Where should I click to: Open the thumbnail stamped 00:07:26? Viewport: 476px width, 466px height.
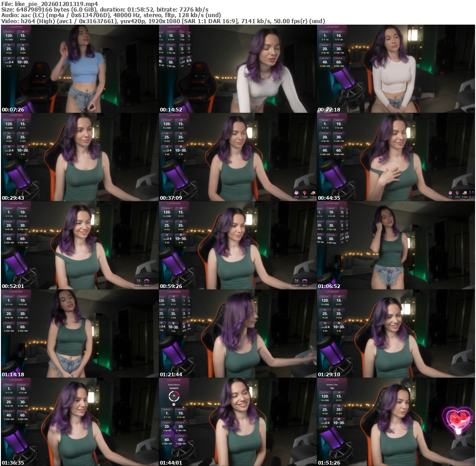pos(79,69)
